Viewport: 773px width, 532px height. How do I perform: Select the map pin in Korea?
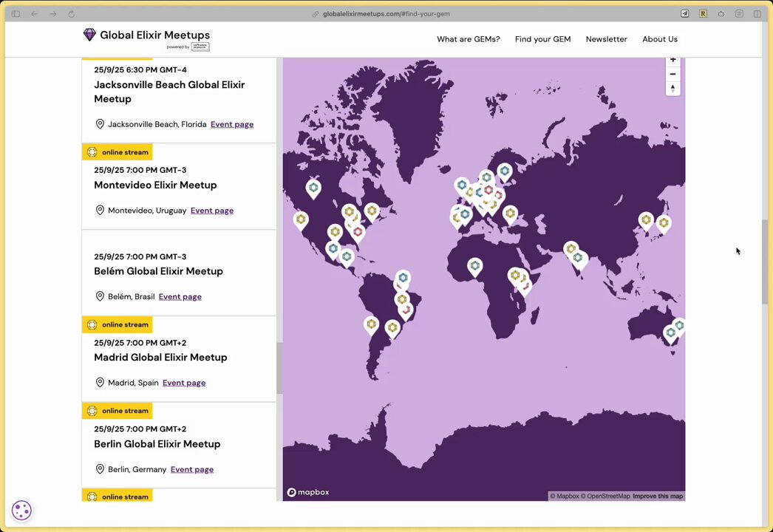pos(647,222)
